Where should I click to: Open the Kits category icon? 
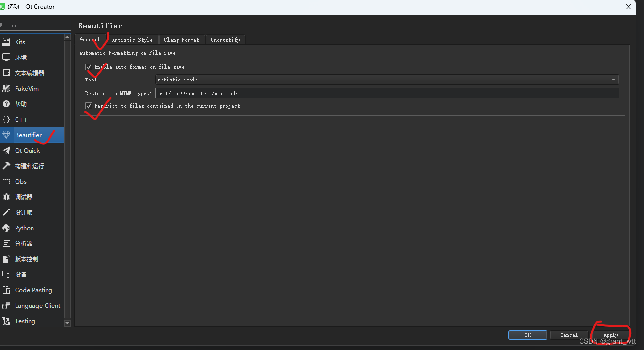(x=6, y=42)
